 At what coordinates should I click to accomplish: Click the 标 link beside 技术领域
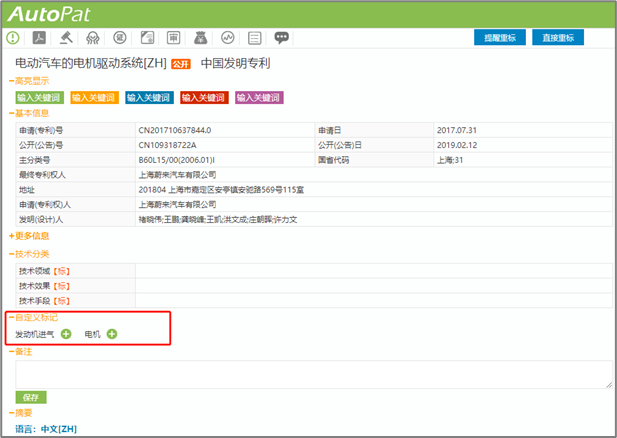[x=61, y=270]
